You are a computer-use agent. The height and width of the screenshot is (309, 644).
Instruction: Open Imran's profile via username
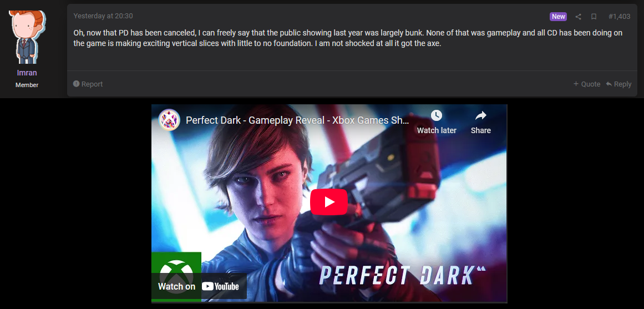coord(27,73)
